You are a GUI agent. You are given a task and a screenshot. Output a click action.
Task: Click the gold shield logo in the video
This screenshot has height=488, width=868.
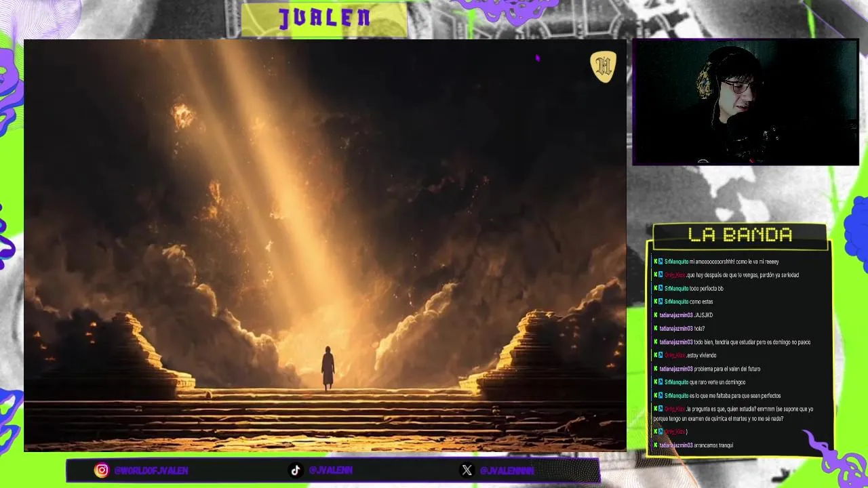(x=603, y=66)
